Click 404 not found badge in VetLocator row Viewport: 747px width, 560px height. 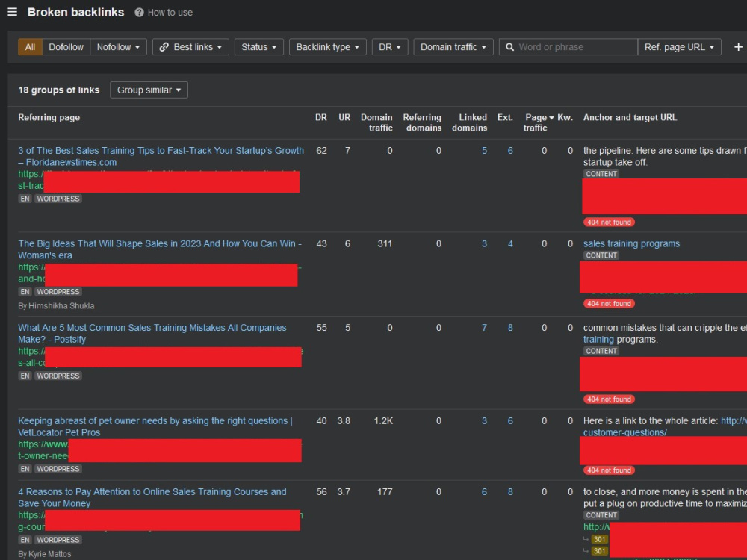[609, 470]
